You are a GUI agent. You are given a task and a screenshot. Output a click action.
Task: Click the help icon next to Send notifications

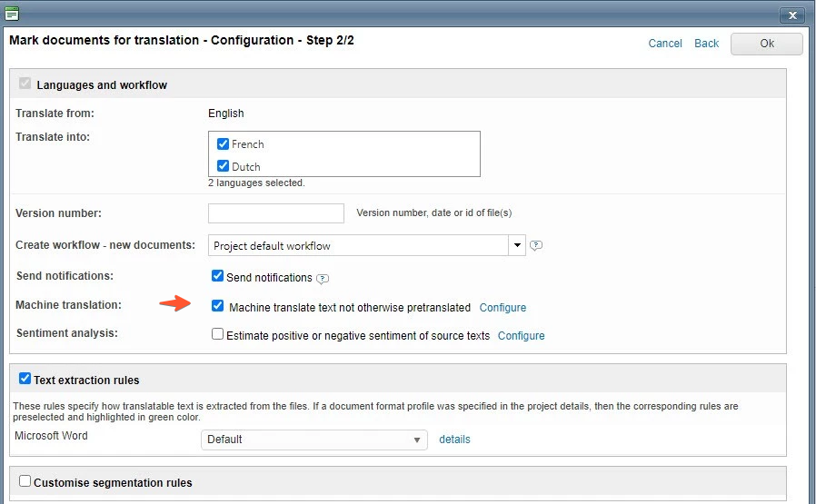323,278
